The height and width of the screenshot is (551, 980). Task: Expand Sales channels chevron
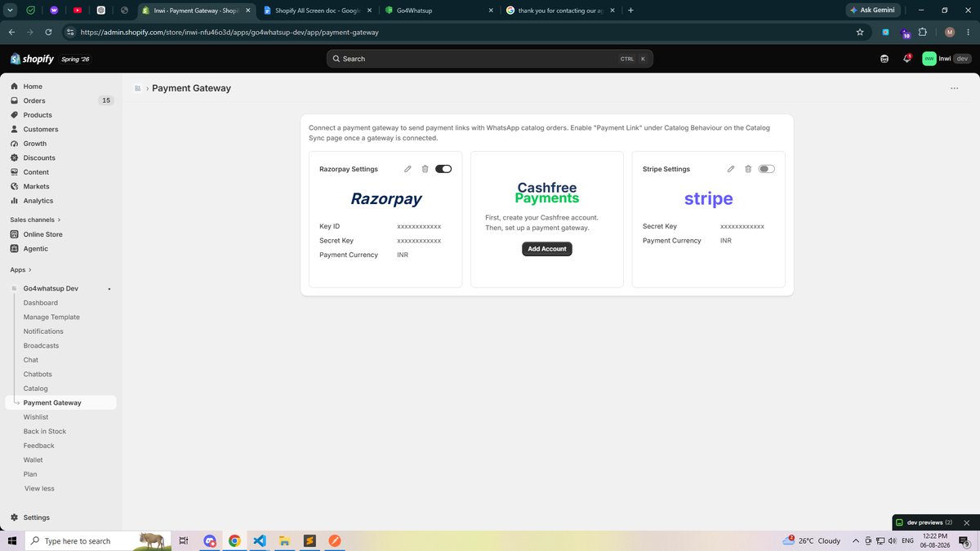pyautogui.click(x=60, y=220)
